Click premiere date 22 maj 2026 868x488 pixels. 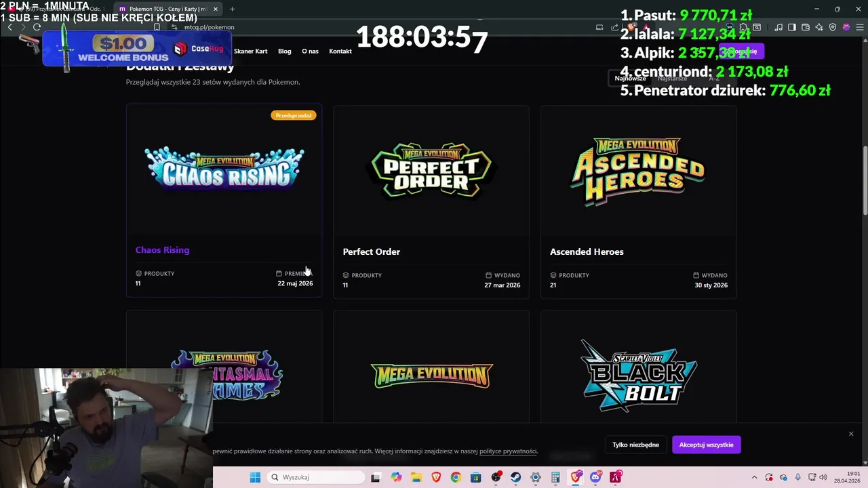pos(295,283)
